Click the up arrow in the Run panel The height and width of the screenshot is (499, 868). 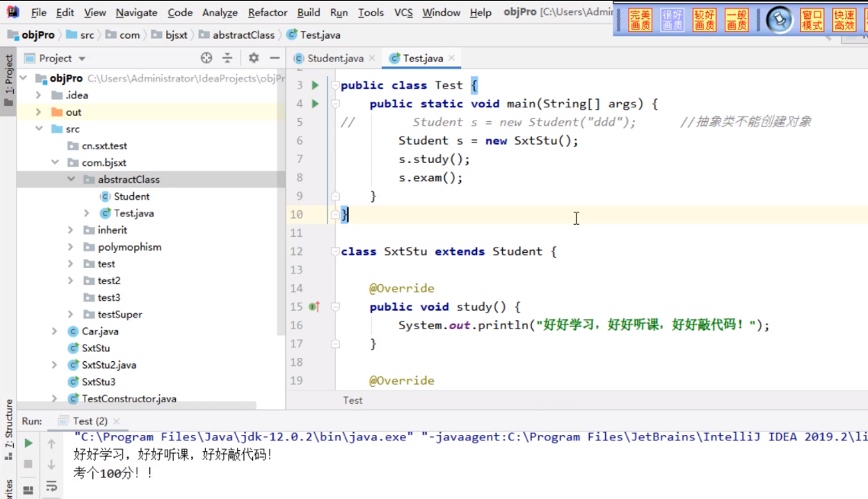[x=52, y=443]
